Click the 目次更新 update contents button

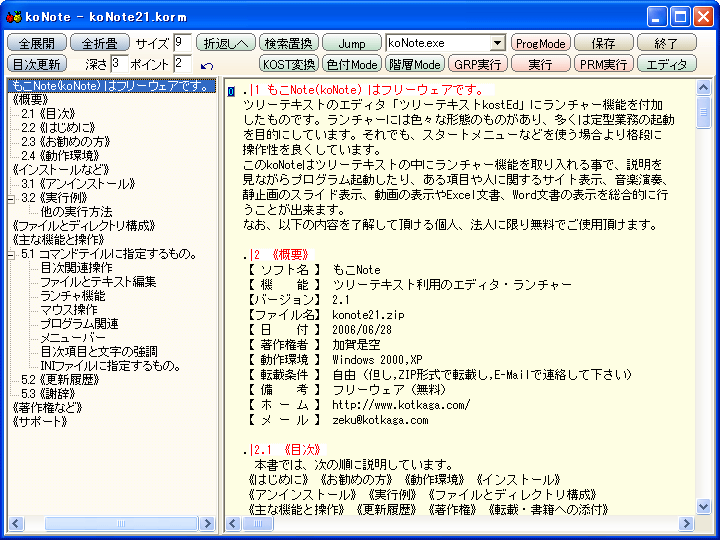click(37, 64)
